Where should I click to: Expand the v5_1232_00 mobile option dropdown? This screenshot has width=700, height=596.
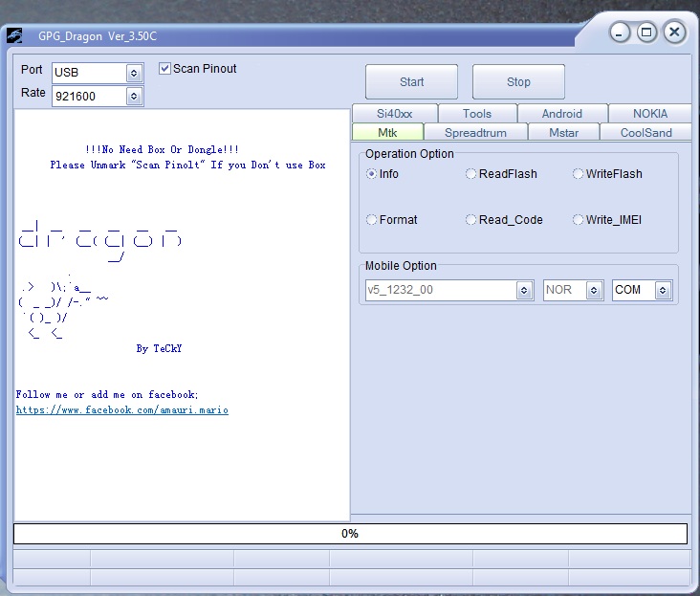click(x=524, y=290)
